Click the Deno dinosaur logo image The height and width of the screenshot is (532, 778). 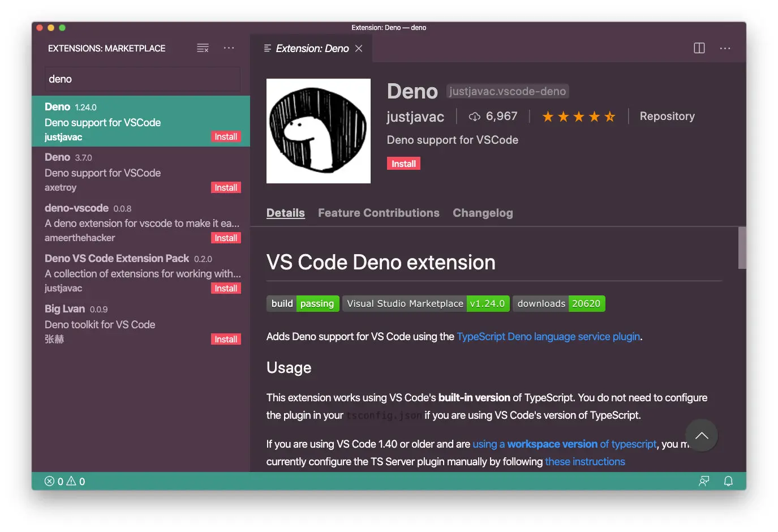(x=319, y=131)
